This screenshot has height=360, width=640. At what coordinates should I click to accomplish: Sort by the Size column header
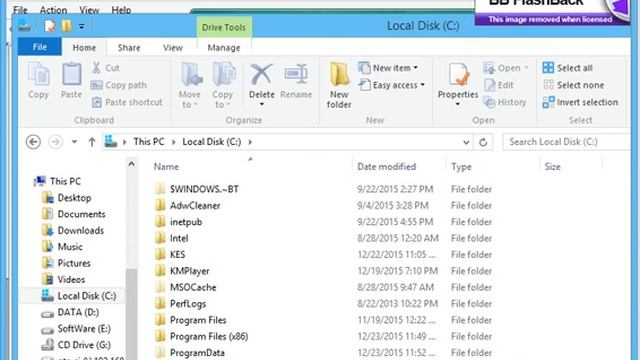(552, 167)
